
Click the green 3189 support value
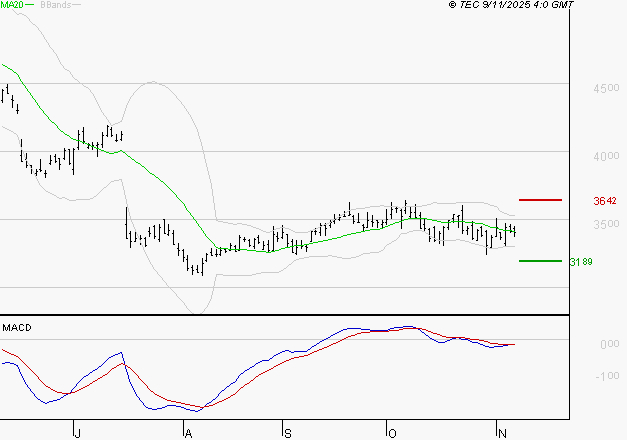click(x=581, y=262)
